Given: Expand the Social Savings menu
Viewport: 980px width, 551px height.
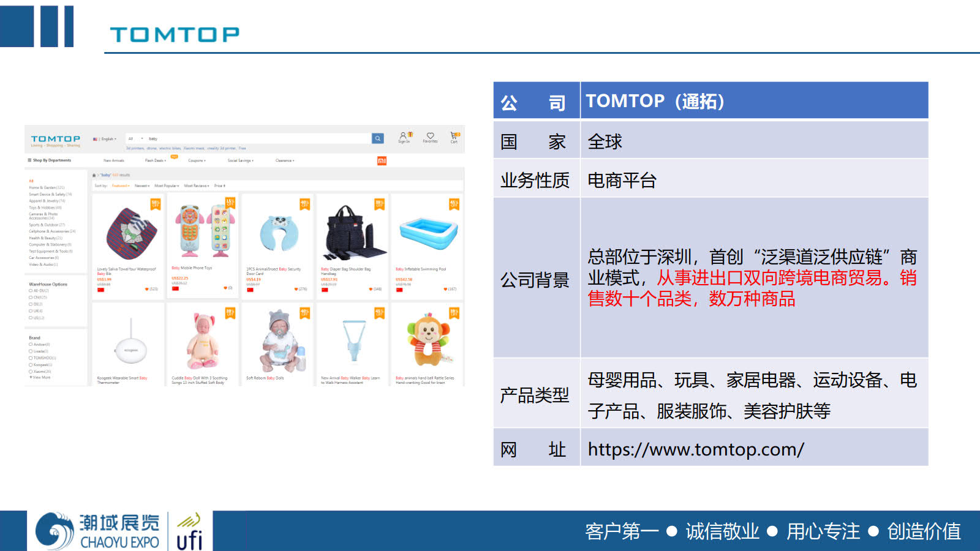Looking at the screenshot, I should (241, 160).
